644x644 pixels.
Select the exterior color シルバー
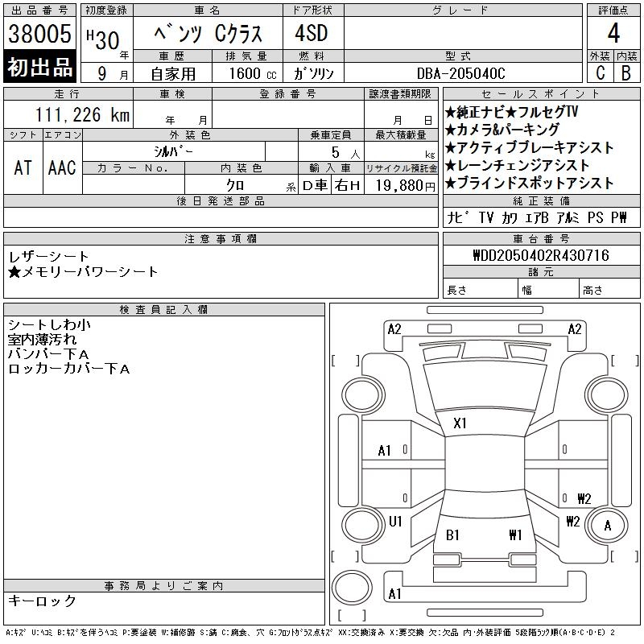pyautogui.click(x=173, y=151)
